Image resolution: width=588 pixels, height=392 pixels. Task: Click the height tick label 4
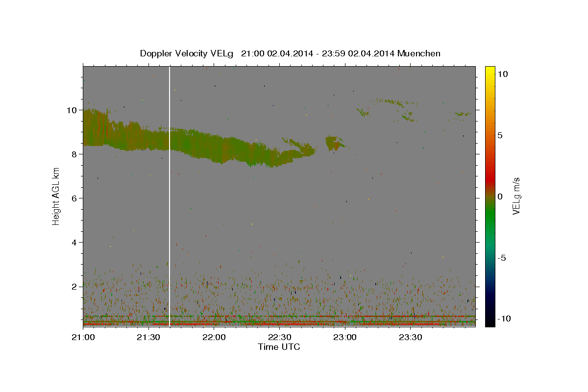[75, 243]
